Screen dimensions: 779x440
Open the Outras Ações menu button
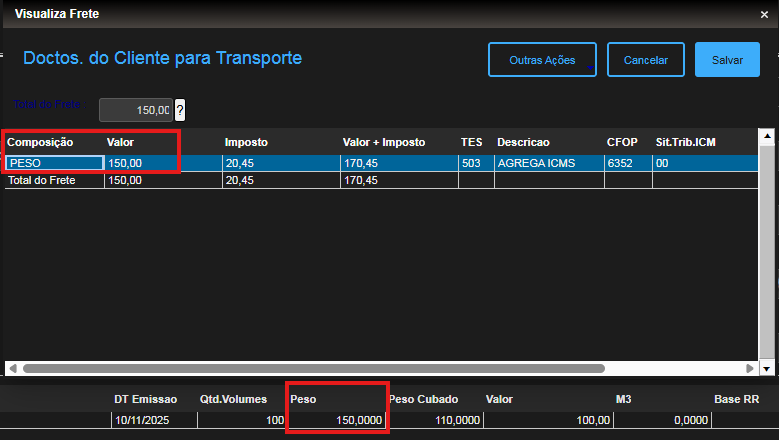pos(542,60)
